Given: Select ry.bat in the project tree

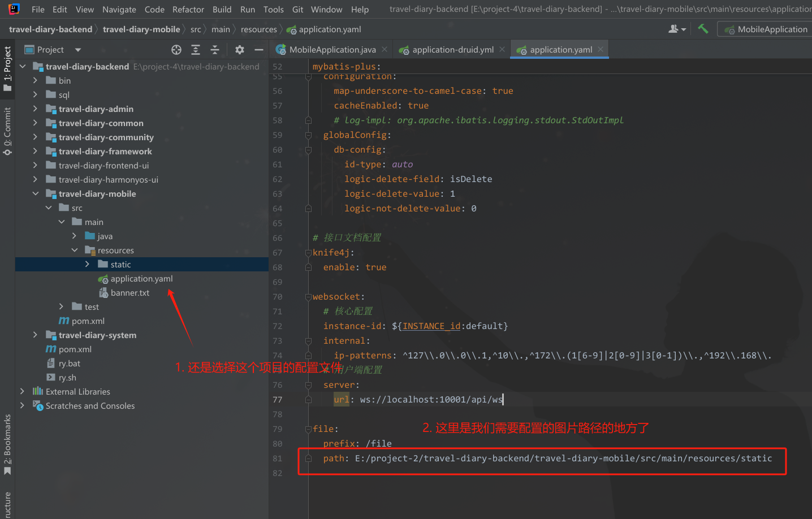Looking at the screenshot, I should [69, 364].
